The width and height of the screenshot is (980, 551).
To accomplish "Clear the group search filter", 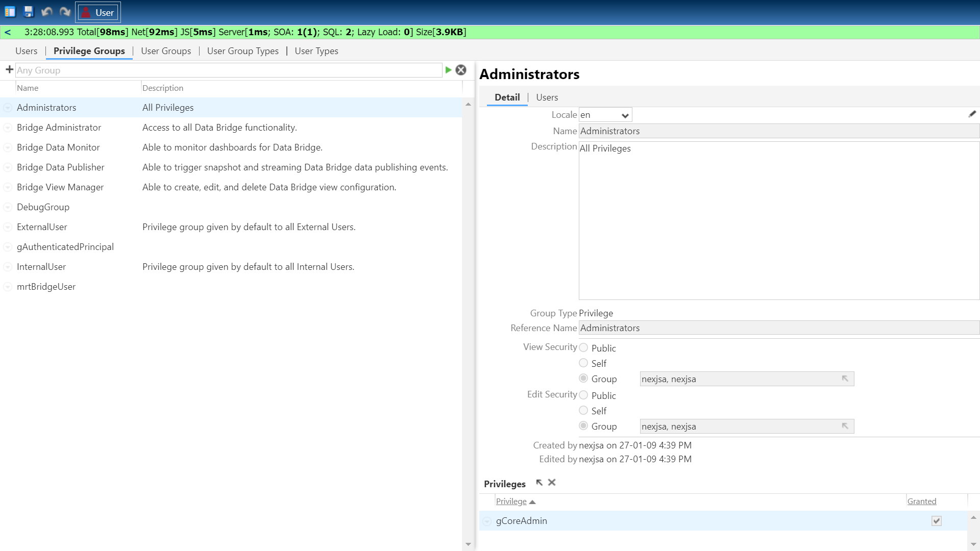I will 461,70.
